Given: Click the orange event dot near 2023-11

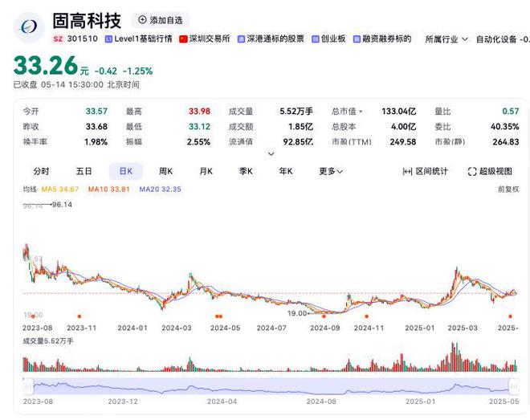Looking at the screenshot, I should coord(79,316).
